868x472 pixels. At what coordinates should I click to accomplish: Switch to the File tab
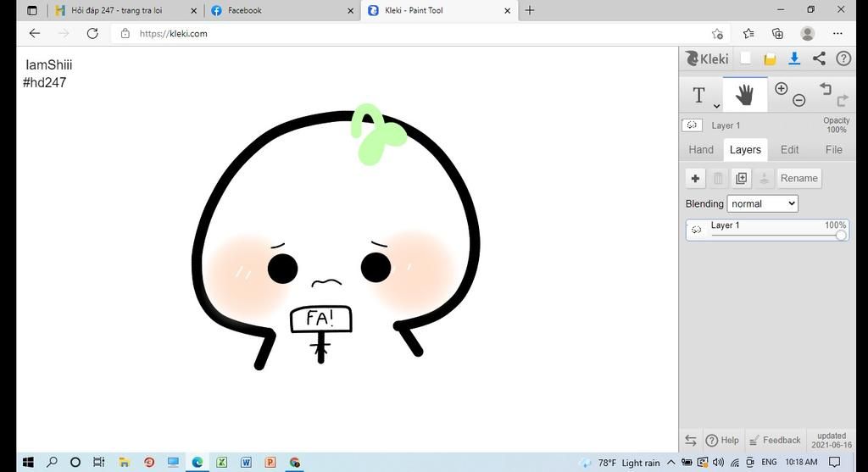pyautogui.click(x=834, y=149)
